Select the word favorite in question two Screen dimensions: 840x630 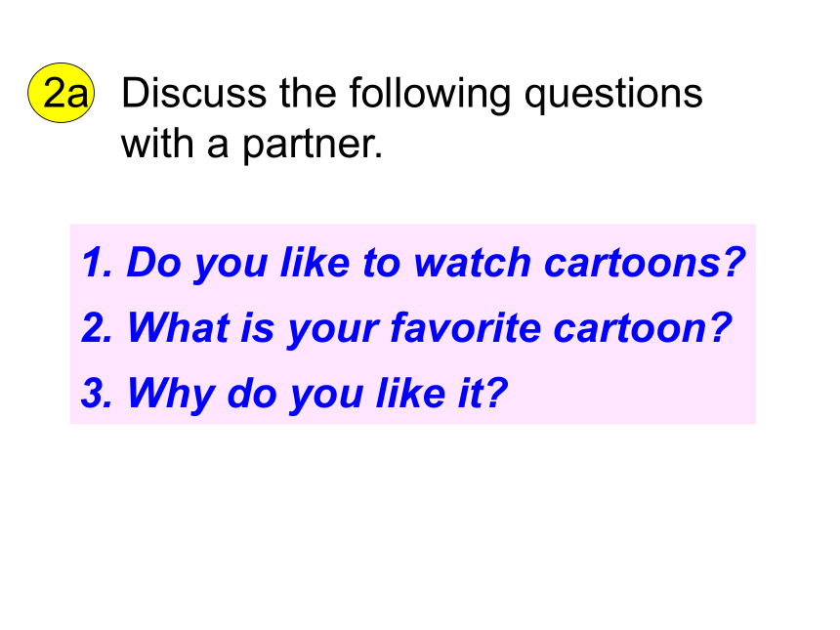(x=466, y=327)
